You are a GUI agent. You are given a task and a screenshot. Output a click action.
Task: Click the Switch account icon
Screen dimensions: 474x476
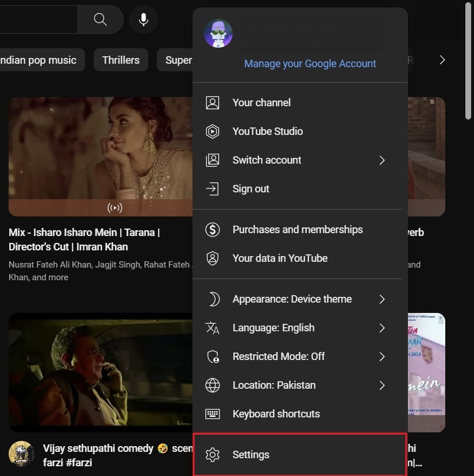tap(213, 160)
